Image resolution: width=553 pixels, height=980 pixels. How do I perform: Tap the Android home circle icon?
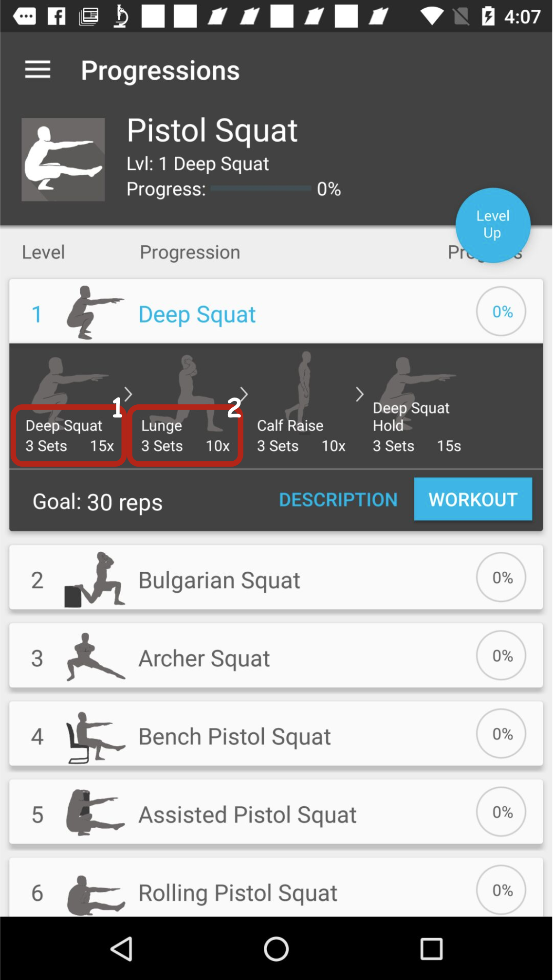click(276, 948)
